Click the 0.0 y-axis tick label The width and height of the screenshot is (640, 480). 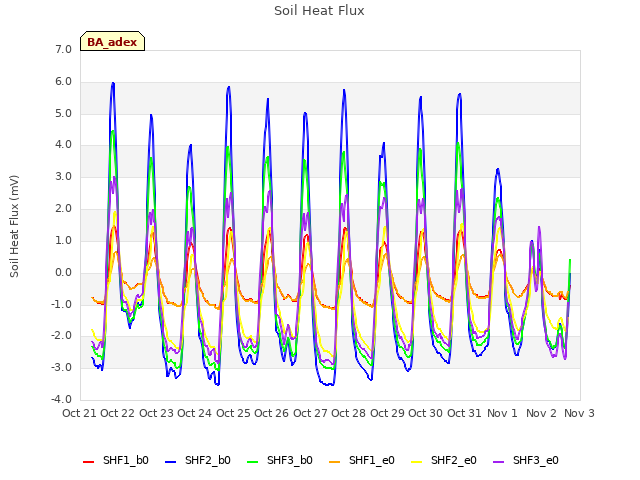pos(63,273)
